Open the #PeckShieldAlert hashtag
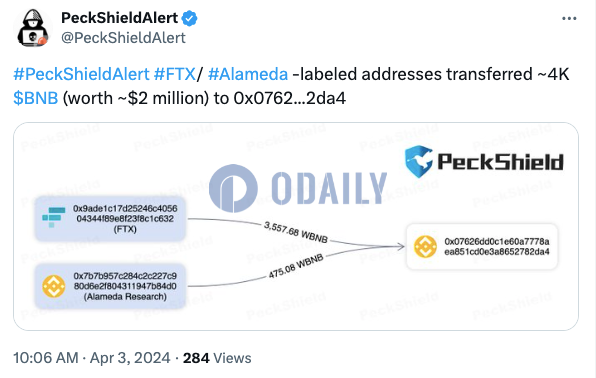This screenshot has width=596, height=378. point(81,74)
